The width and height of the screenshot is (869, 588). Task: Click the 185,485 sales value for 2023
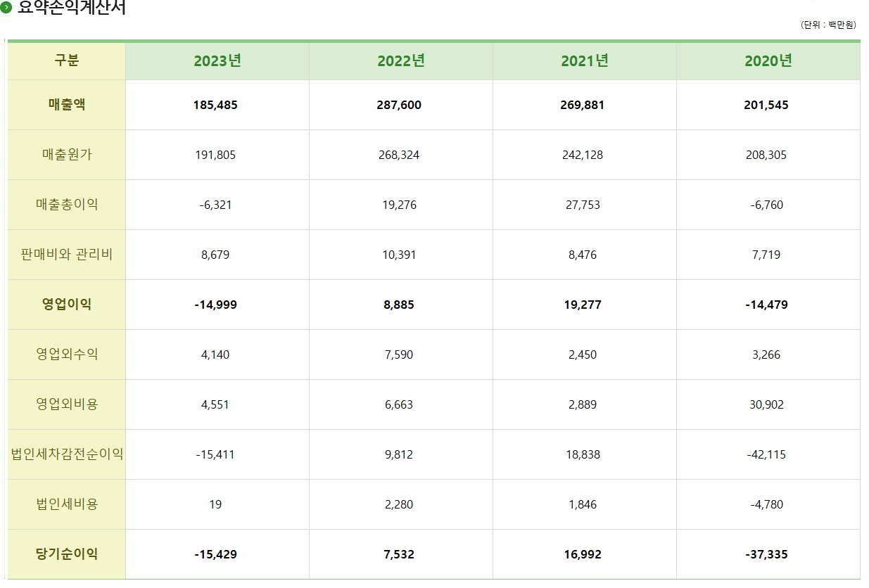tap(215, 105)
